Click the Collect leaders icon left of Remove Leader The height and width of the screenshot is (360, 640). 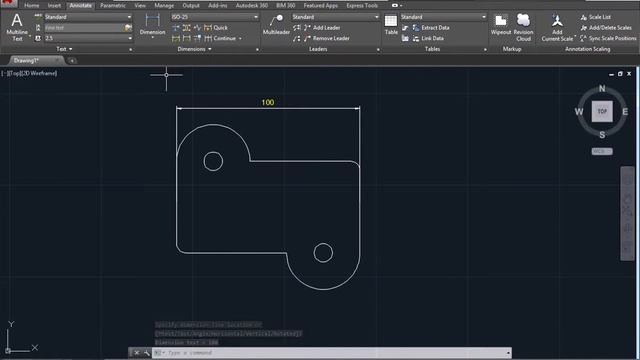[x=297, y=38]
